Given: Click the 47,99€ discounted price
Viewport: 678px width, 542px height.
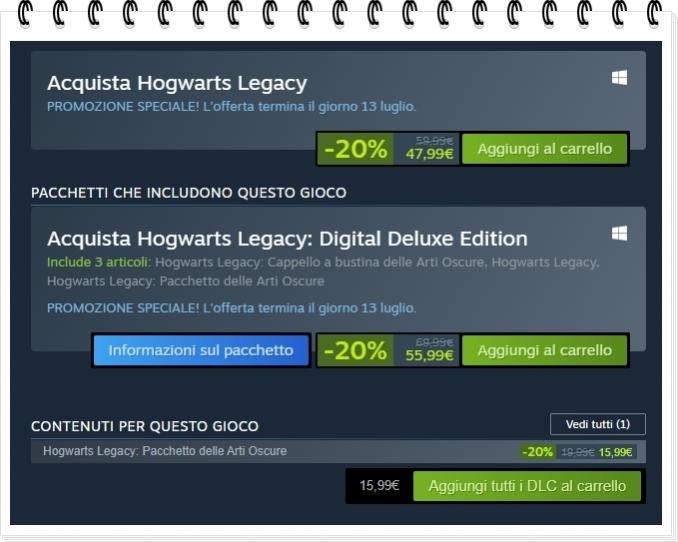Looking at the screenshot, I should pyautogui.click(x=429, y=154).
